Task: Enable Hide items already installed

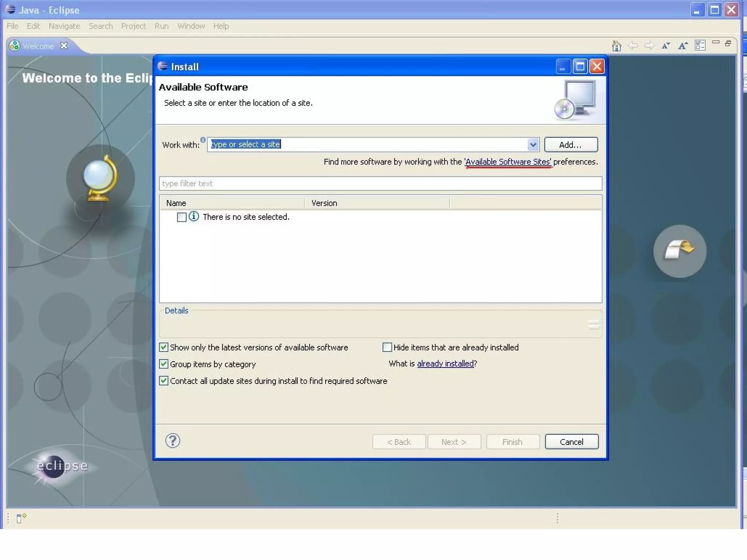Action: click(387, 347)
